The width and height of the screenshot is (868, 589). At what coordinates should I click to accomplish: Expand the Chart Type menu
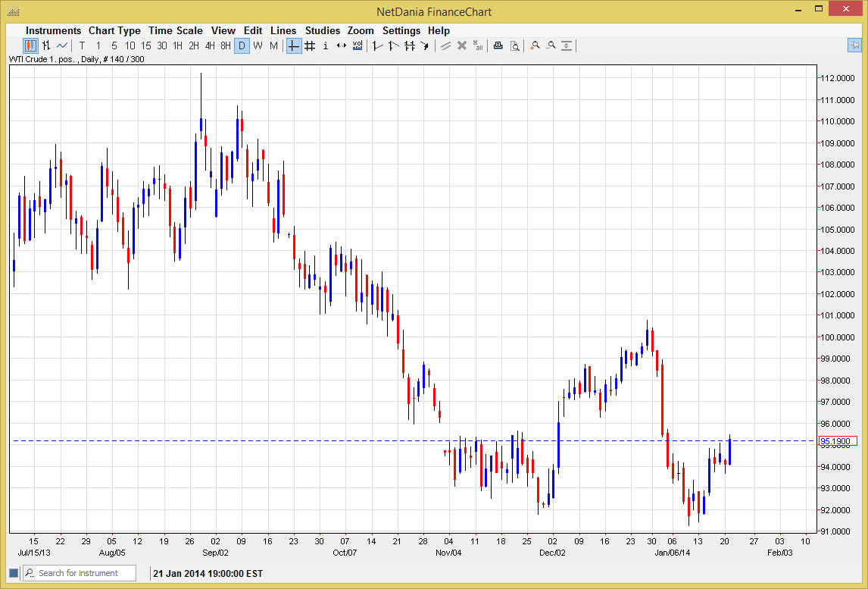[114, 30]
